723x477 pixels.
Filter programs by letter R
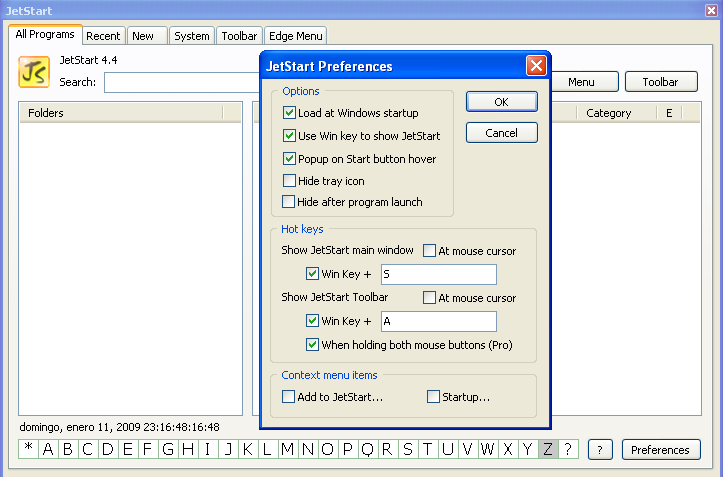[x=387, y=449]
